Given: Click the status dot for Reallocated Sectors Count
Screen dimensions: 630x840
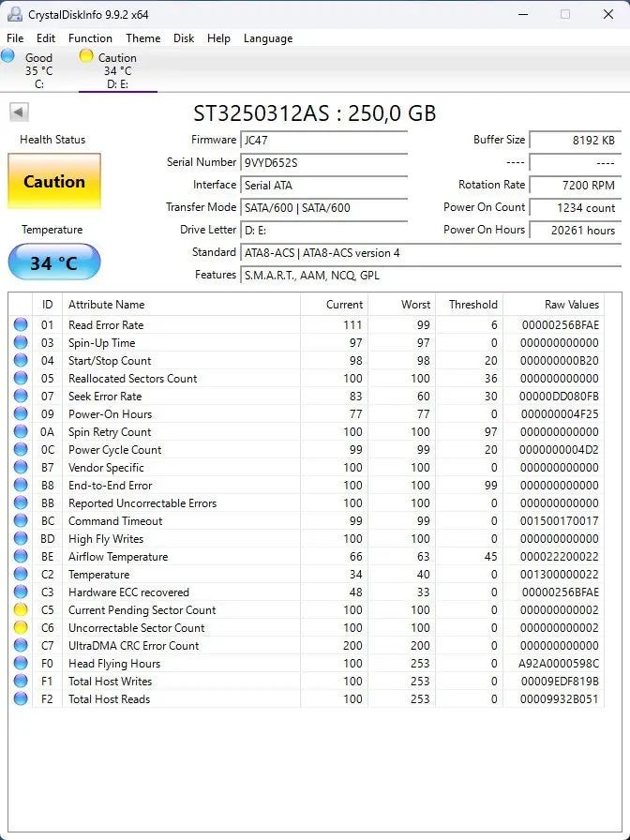Looking at the screenshot, I should [x=21, y=378].
